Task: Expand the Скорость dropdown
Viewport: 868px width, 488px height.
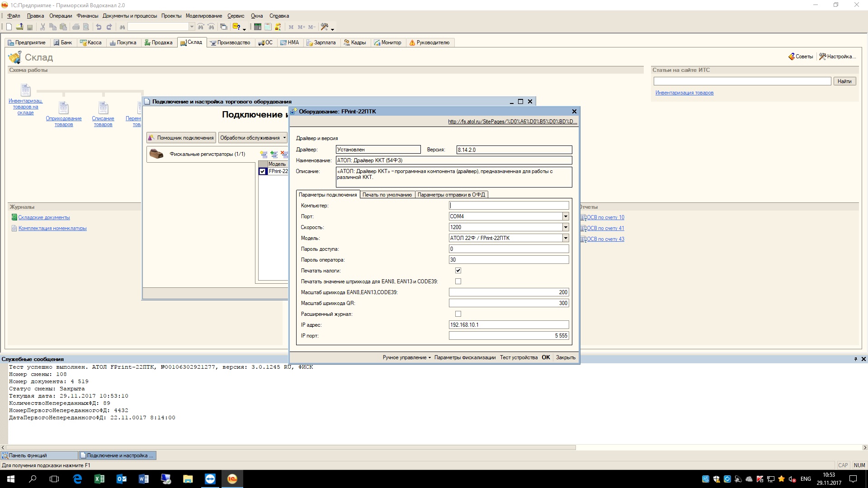Action: [x=565, y=227]
